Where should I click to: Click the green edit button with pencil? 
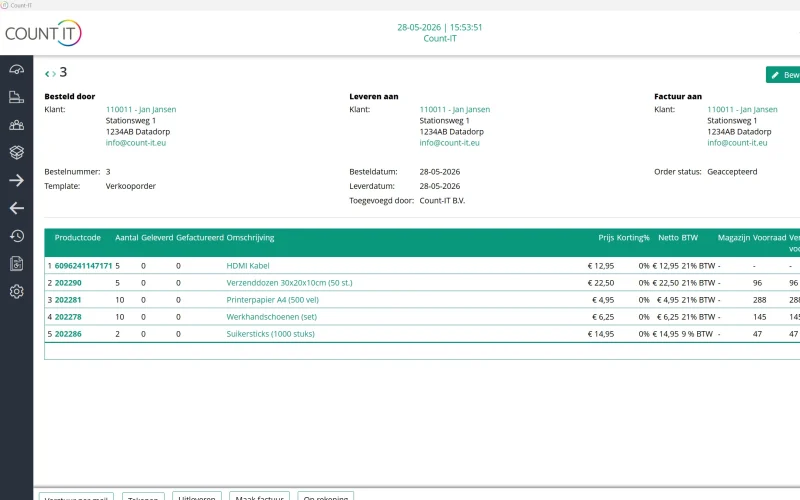[x=783, y=75]
